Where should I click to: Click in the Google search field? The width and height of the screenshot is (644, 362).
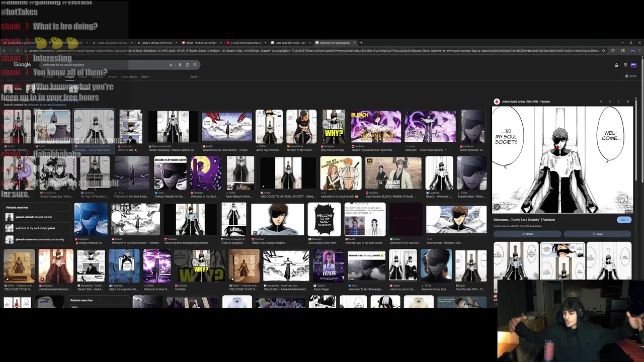[x=103, y=64]
